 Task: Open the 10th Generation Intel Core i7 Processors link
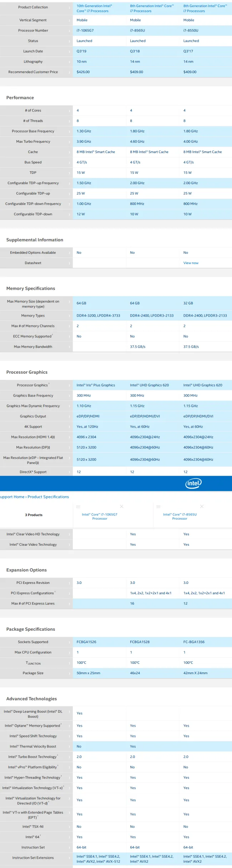tap(94, 9)
